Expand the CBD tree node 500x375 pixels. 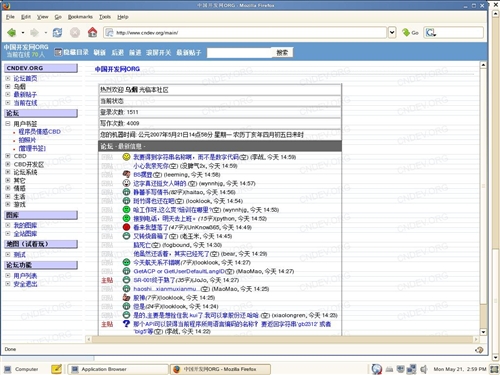point(8,156)
